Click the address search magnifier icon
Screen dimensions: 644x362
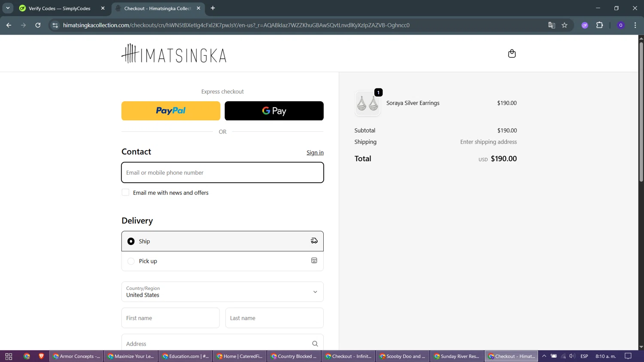coord(315,344)
